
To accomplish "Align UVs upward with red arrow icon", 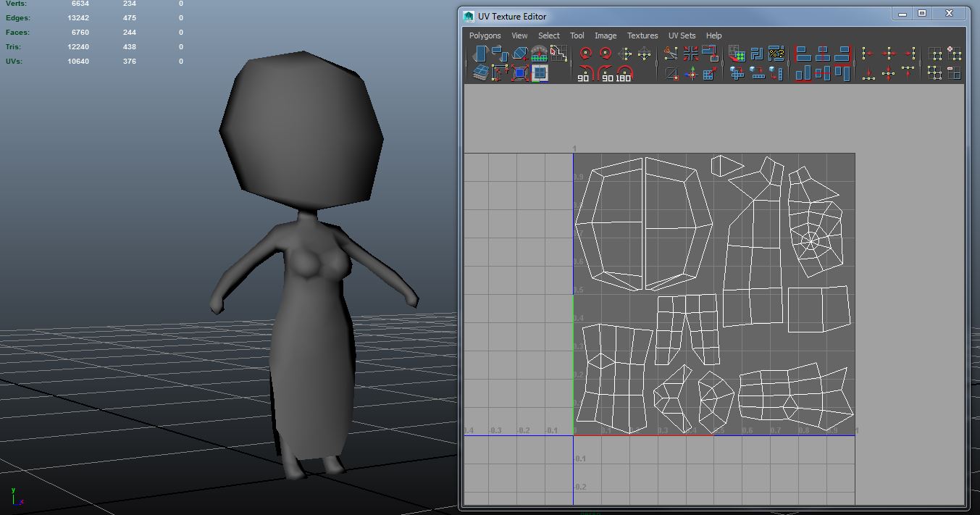I will [908, 73].
